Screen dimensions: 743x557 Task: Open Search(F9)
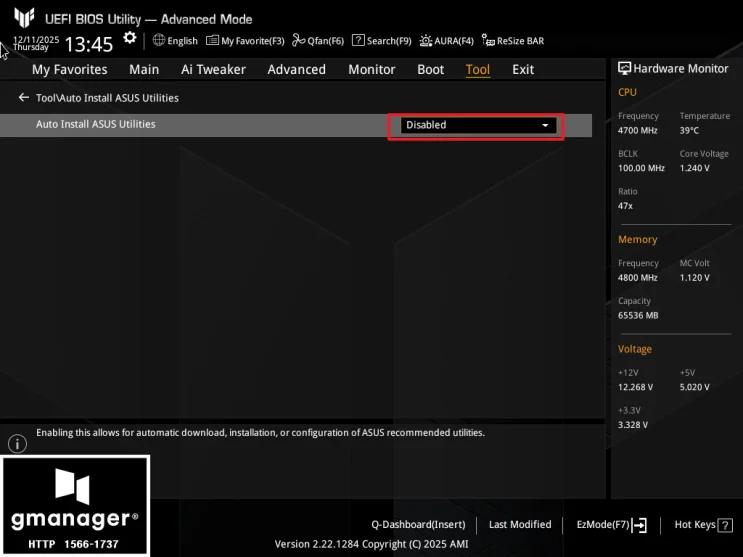point(389,41)
